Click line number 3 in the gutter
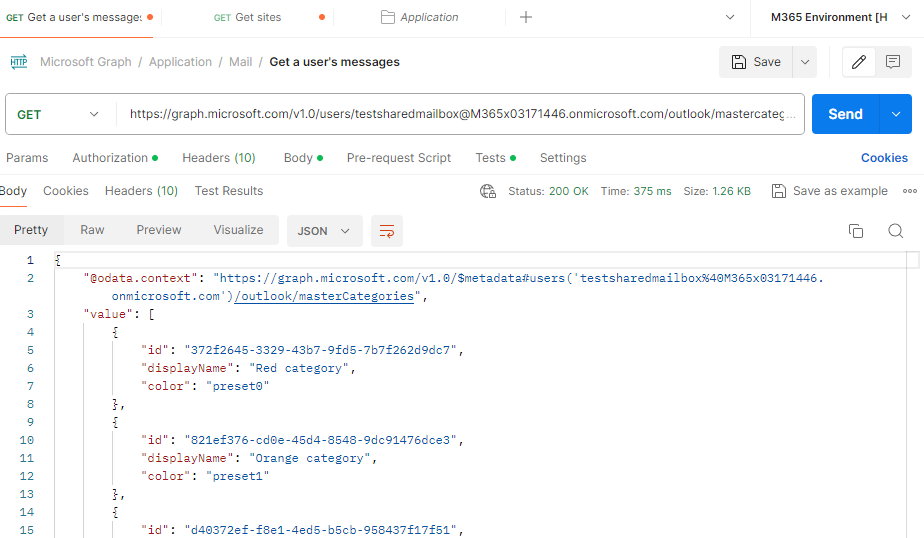Viewport: 924px width, 538px height. coord(30,314)
